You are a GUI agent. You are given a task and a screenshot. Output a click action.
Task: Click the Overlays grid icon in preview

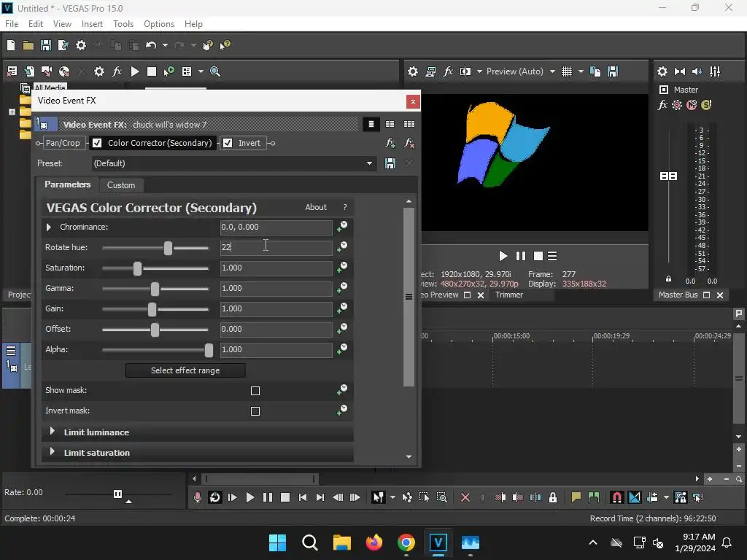566,71
